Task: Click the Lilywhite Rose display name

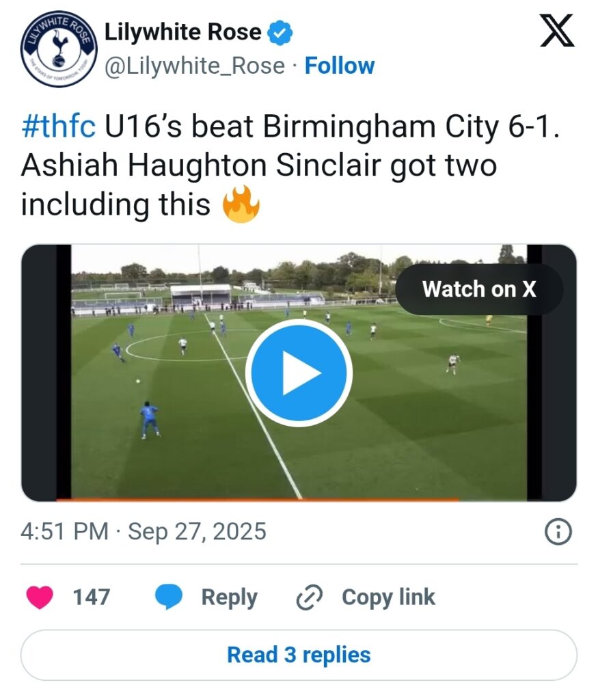Action: [x=183, y=32]
